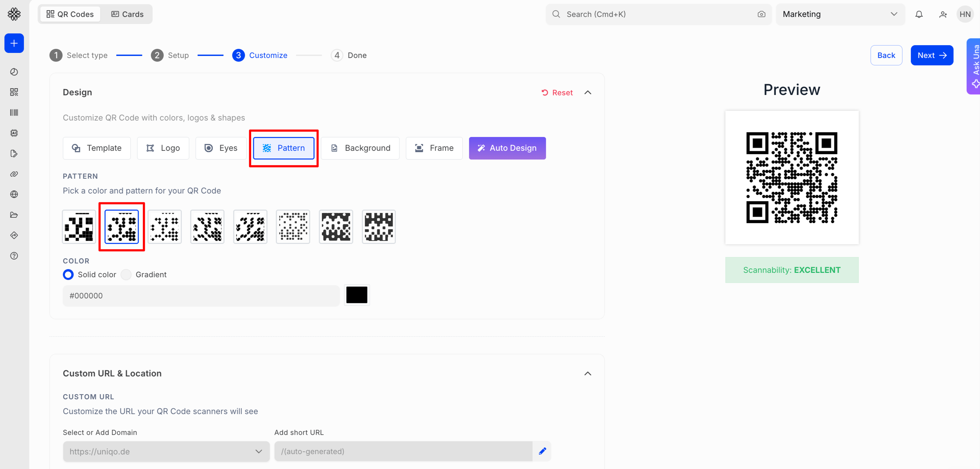Select the sixth tiny squares pattern thumbnail

pos(293,227)
